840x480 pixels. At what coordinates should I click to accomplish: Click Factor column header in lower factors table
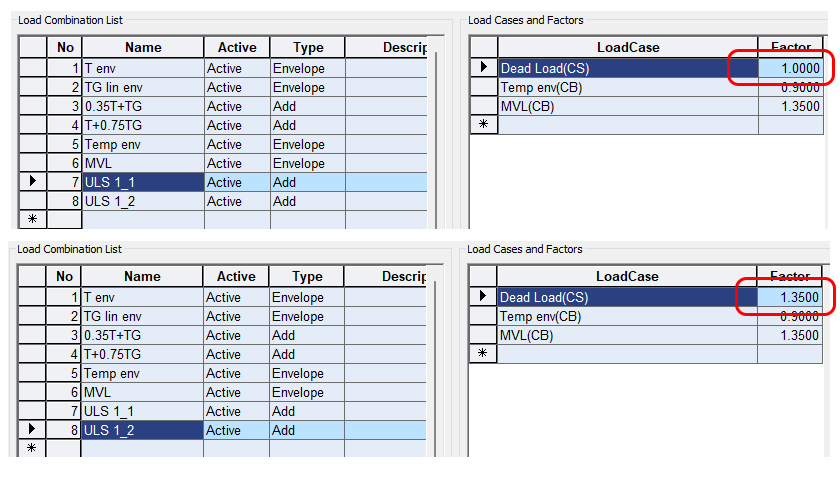(x=790, y=277)
